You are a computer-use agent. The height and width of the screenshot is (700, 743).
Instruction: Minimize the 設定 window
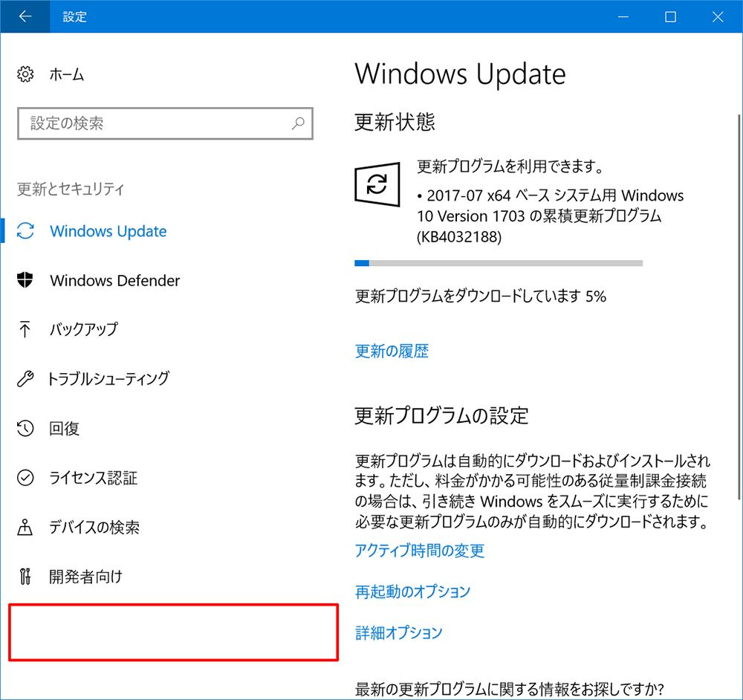[x=623, y=17]
